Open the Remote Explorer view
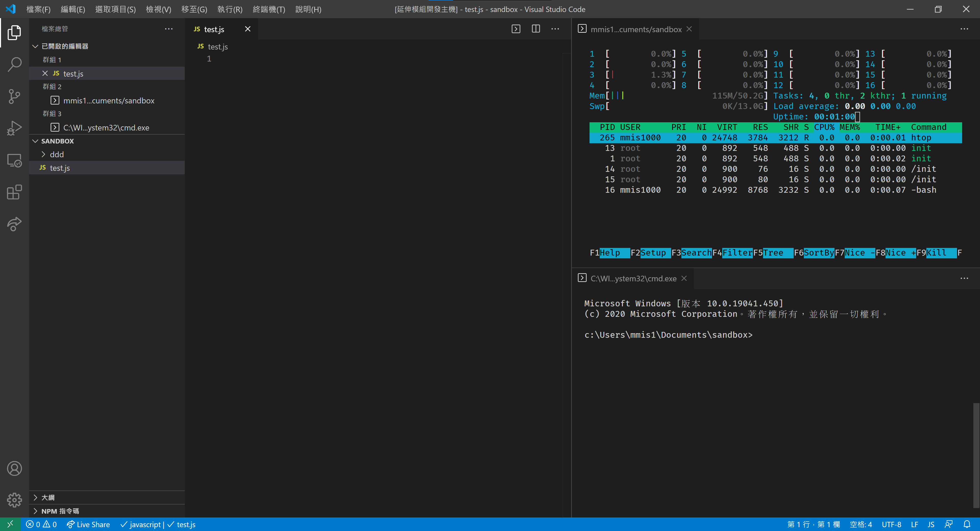 [15, 160]
